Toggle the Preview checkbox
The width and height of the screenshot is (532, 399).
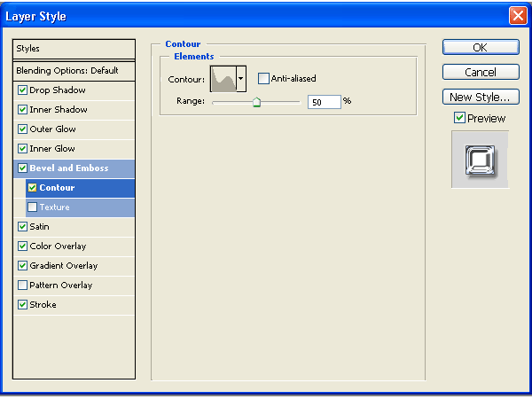coord(459,118)
